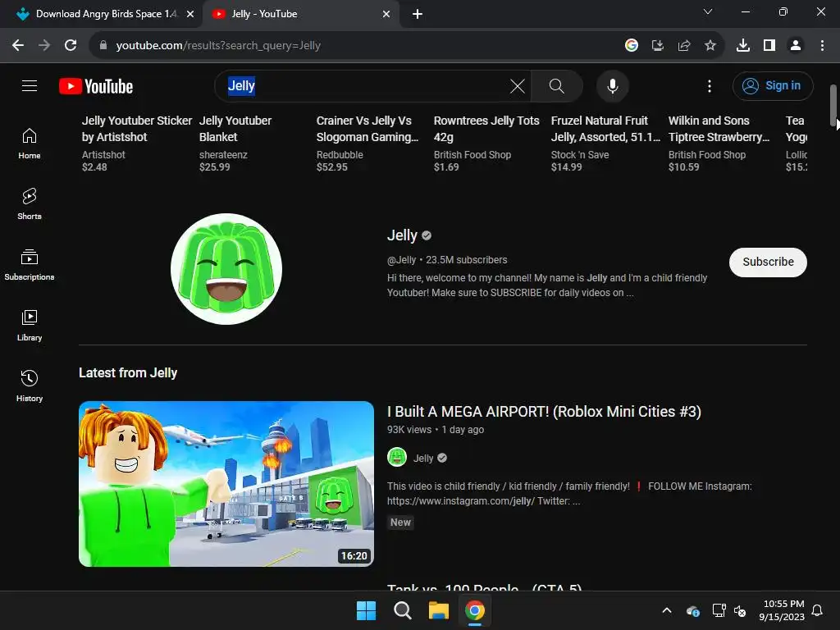Click the YouTube logo
Screen dimensions: 840x630
point(96,86)
